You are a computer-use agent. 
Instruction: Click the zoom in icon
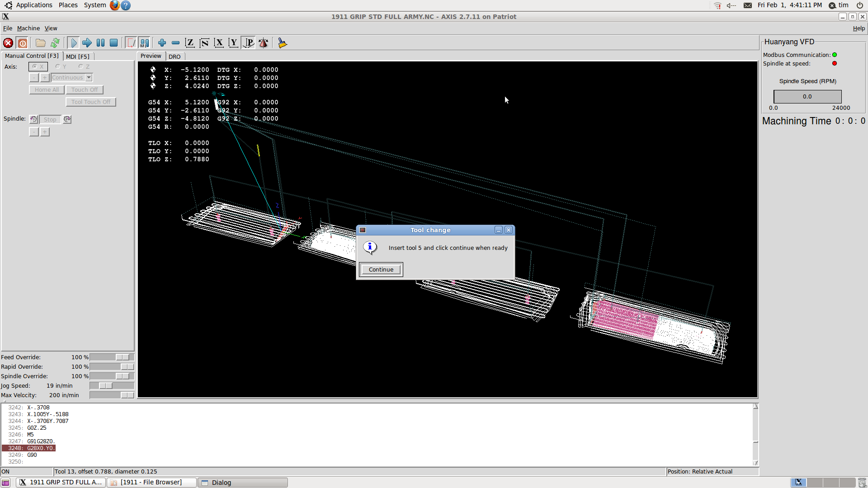(x=162, y=43)
